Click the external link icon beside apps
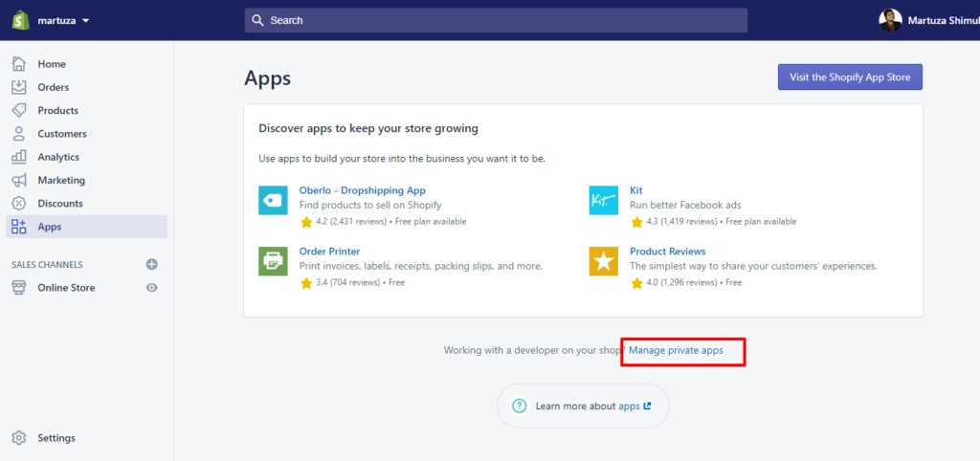 point(647,406)
